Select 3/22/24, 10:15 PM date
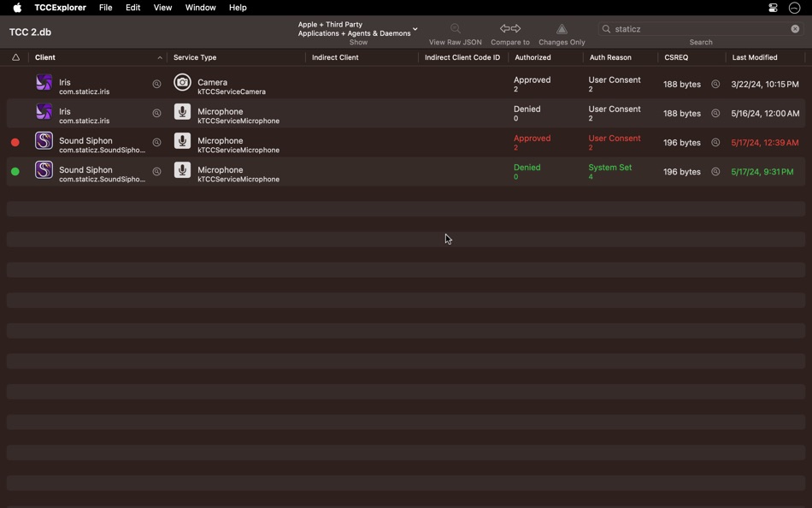Screen dimensions: 812x508 click(x=765, y=84)
